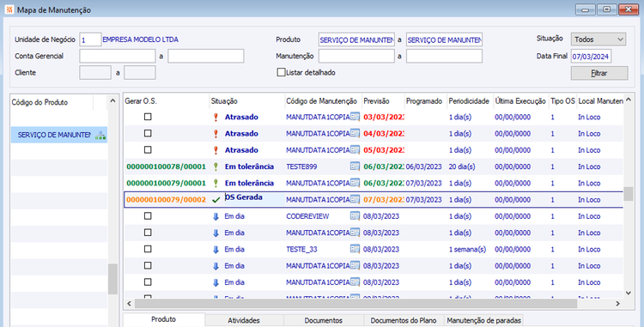Click the detail icon beside CODEREVIEW maintenance code
The width and height of the screenshot is (644, 327).
pyautogui.click(x=355, y=215)
